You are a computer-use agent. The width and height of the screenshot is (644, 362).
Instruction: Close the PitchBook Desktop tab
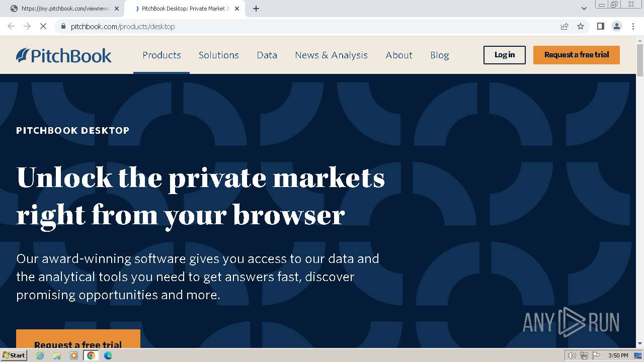pyautogui.click(x=237, y=9)
